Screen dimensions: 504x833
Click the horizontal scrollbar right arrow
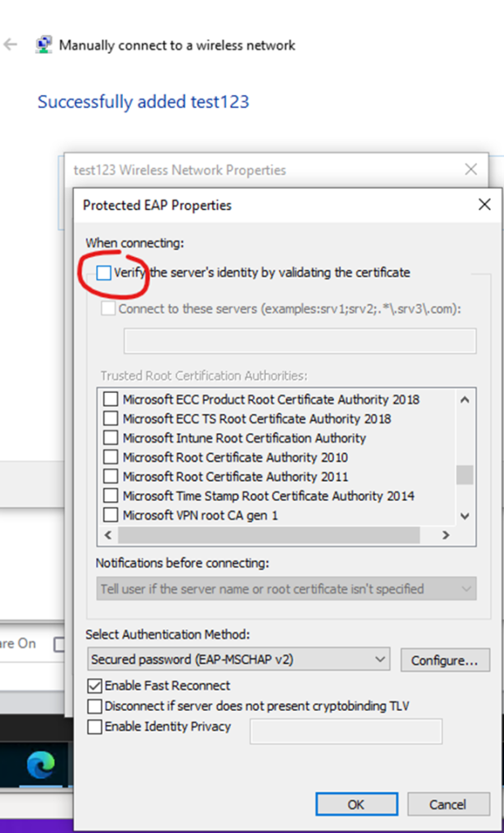446,535
